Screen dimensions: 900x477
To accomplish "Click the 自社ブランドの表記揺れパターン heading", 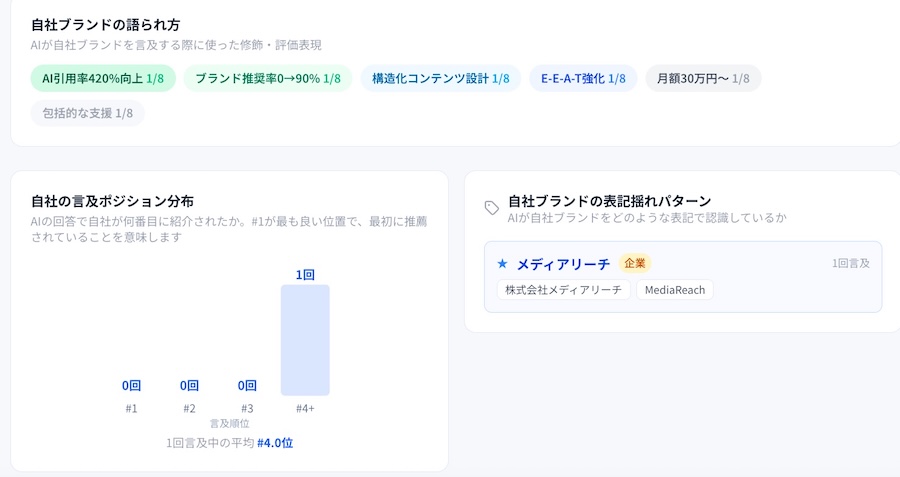I will click(x=610, y=201).
